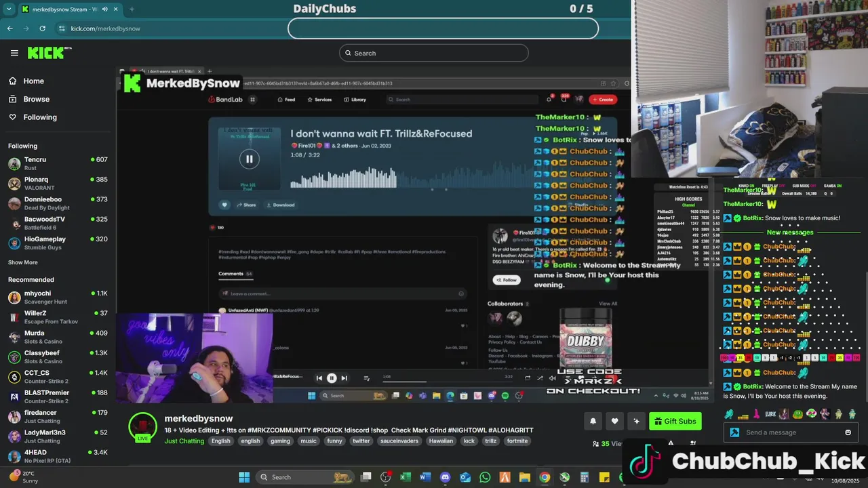
Task: Open 4HEAD No Pixel RP channel
Action: pyautogui.click(x=58, y=455)
